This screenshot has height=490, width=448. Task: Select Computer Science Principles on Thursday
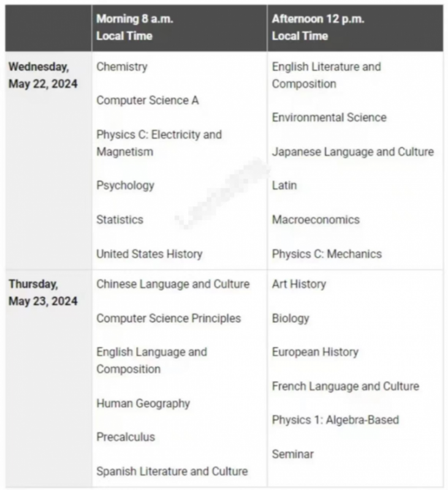[169, 318]
